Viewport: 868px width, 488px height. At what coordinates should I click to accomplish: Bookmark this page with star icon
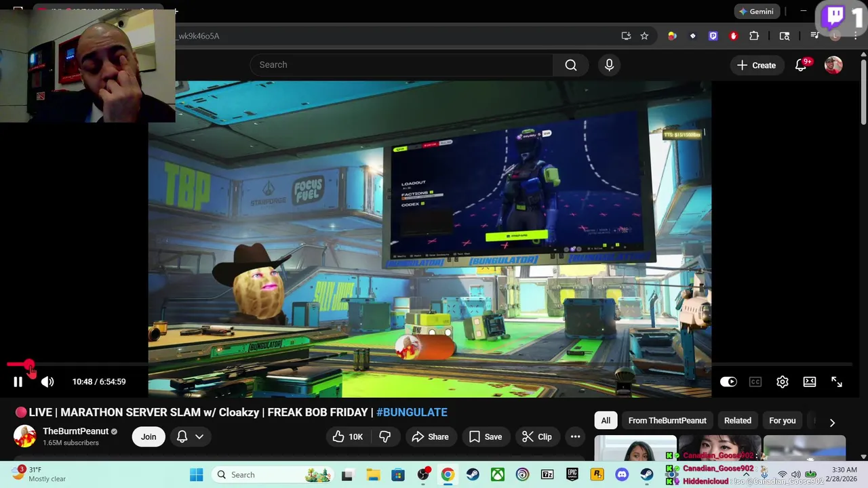coord(644,36)
